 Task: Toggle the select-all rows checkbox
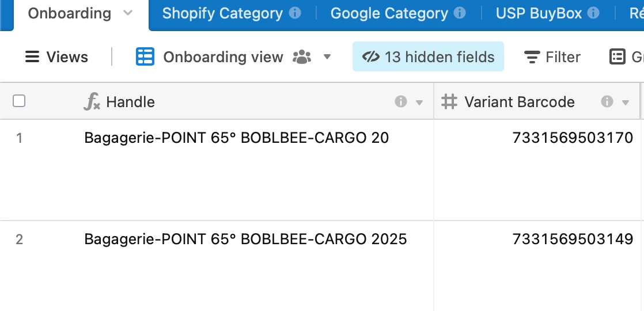[19, 101]
